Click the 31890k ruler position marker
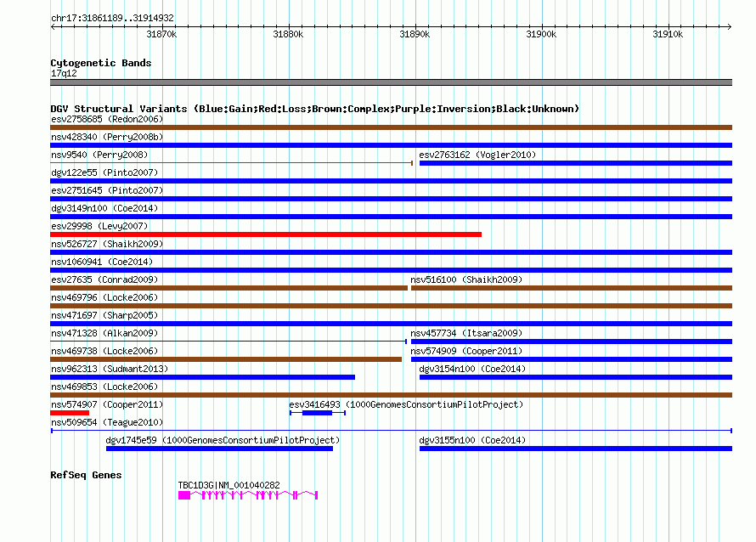Screen dimensions: 756x542 (x=415, y=34)
